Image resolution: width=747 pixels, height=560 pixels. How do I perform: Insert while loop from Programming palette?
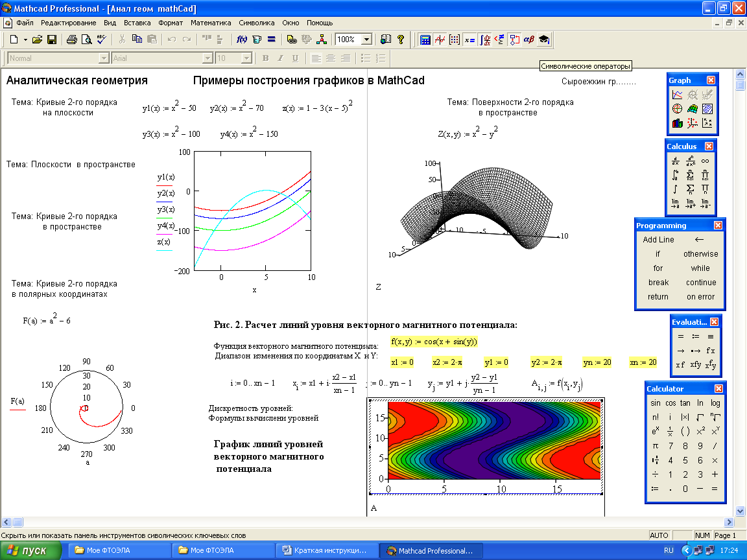click(x=700, y=268)
